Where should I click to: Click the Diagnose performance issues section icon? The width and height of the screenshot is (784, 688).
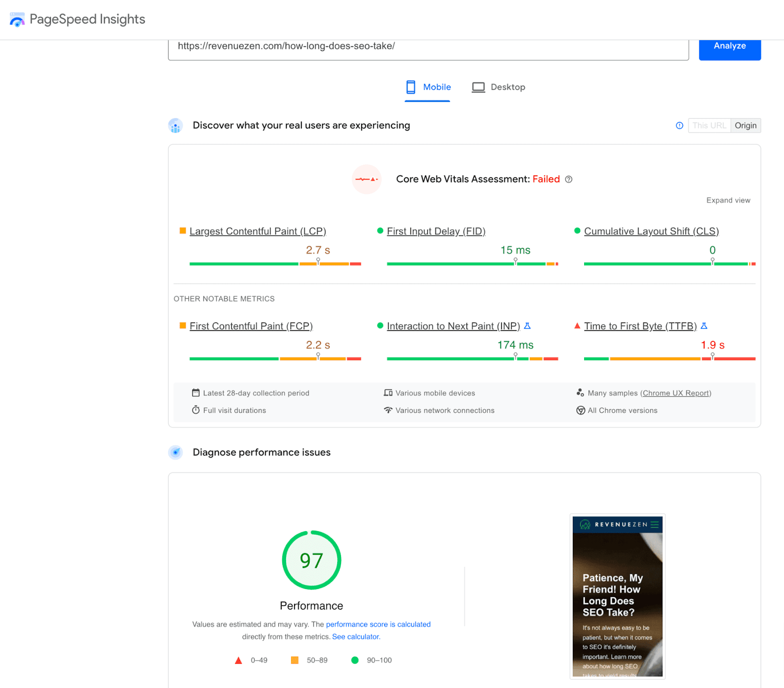point(175,452)
